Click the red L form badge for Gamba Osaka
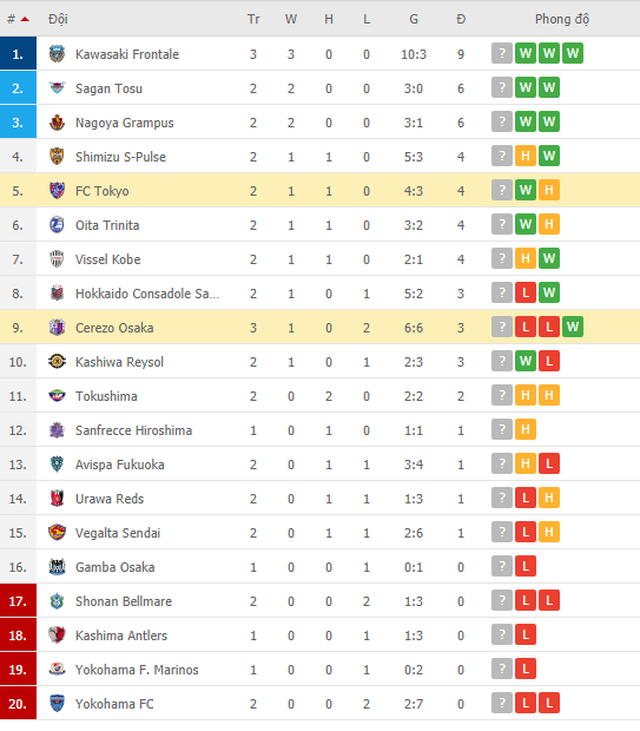This screenshot has width=640, height=731. (x=525, y=567)
